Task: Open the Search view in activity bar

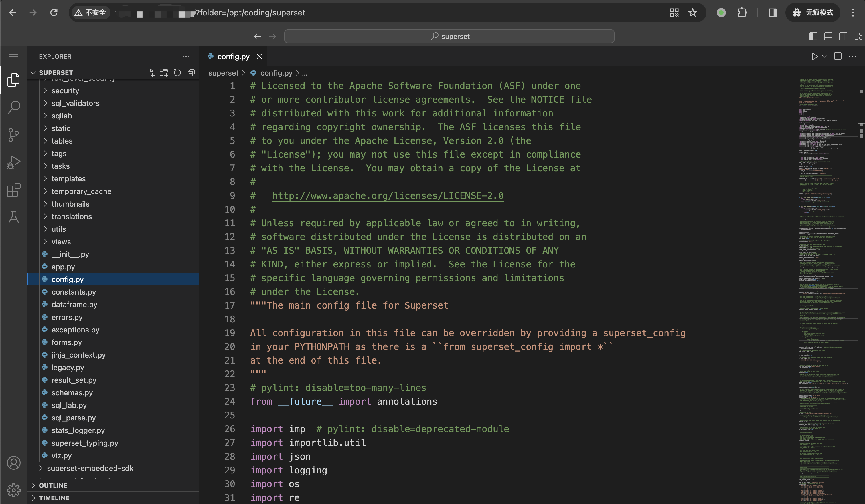Action: coord(14,107)
